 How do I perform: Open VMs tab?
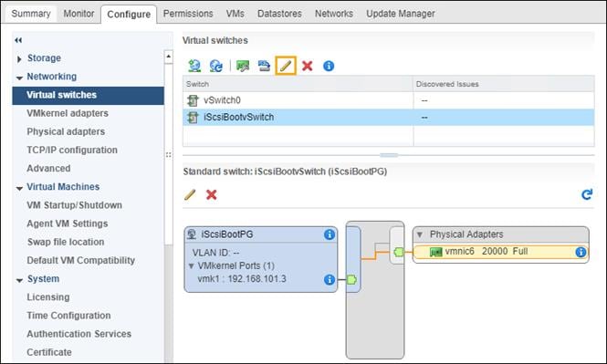[235, 14]
